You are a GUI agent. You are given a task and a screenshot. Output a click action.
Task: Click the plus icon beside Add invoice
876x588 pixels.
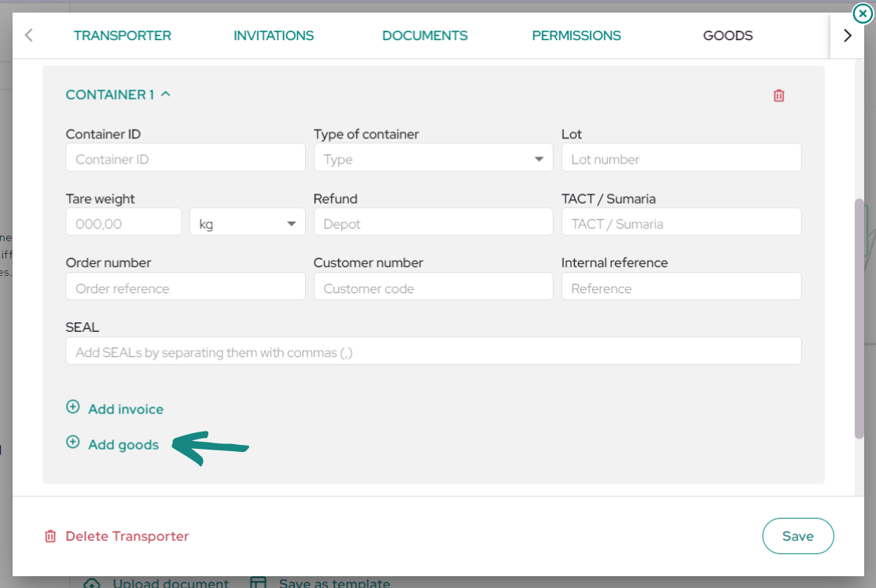[x=72, y=406]
